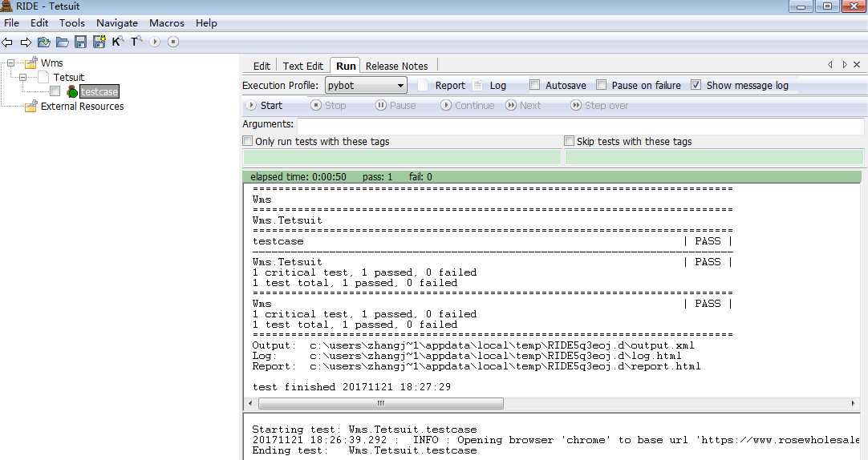This screenshot has height=460, width=868.
Task: Open the Search Tests (T) tool
Action: (x=136, y=42)
